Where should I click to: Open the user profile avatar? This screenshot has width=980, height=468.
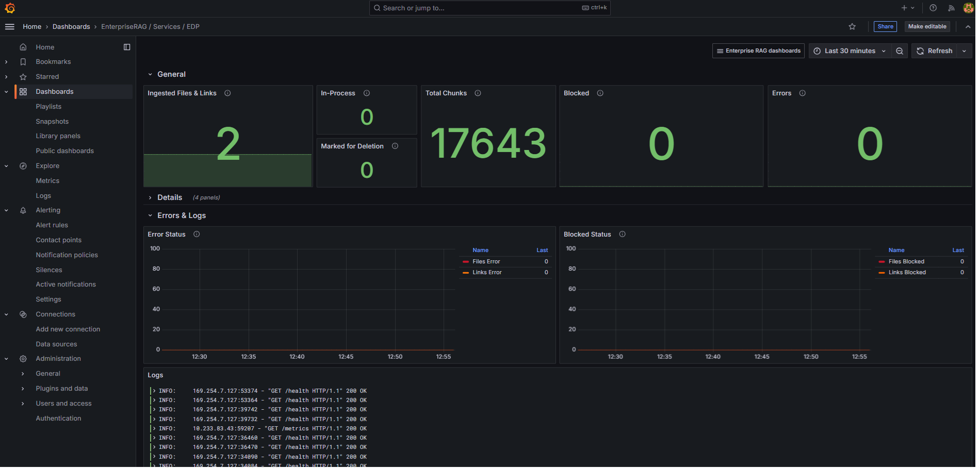pos(968,8)
